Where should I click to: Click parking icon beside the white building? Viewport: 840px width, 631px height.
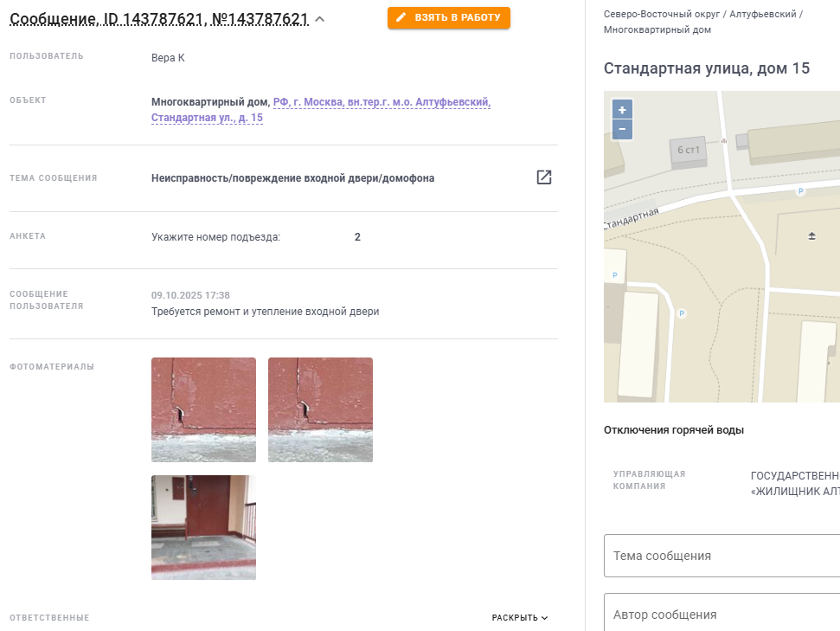(x=682, y=313)
